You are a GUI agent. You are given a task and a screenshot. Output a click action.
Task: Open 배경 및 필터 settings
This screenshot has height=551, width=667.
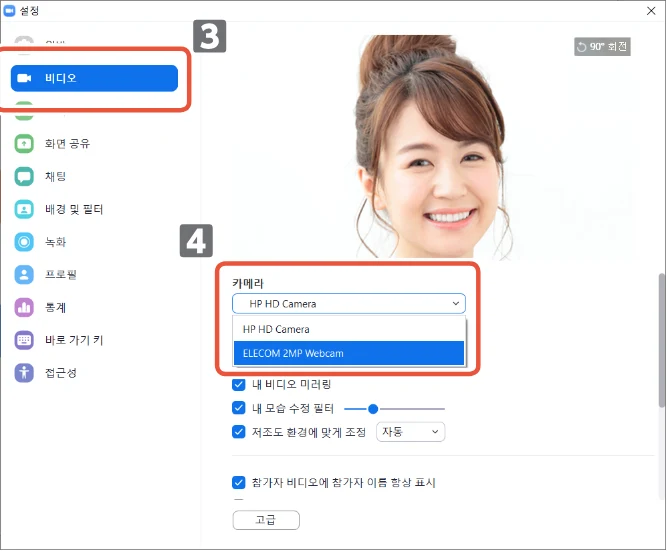click(x=74, y=209)
